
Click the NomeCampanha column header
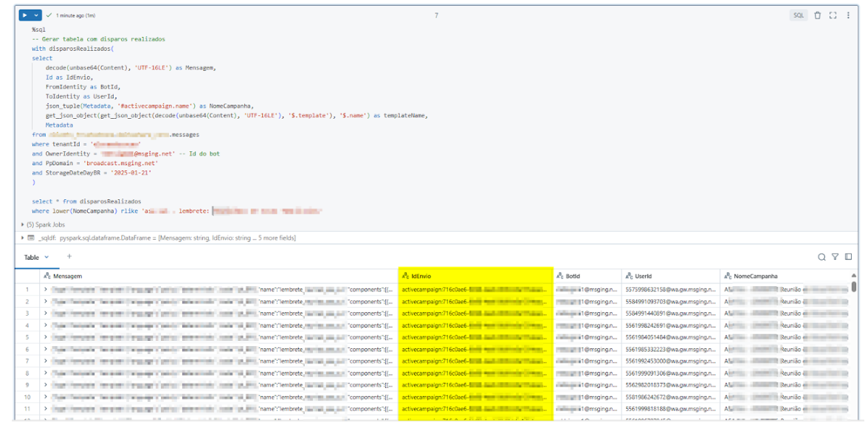click(757, 275)
